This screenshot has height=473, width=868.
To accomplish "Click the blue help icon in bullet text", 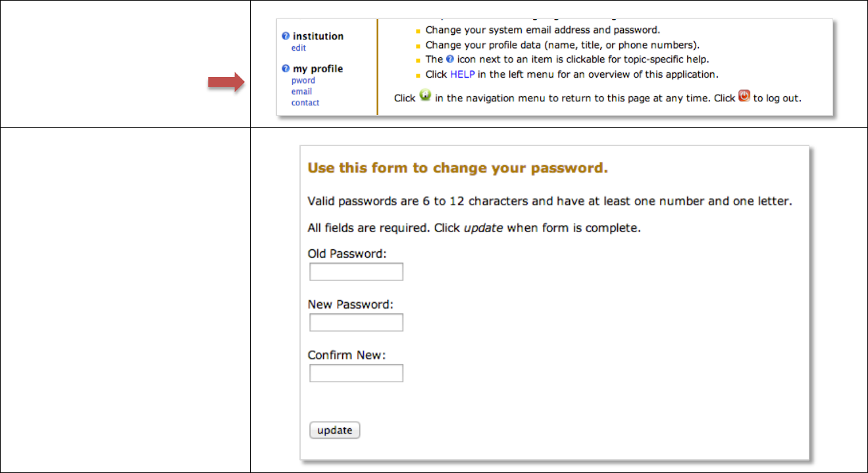I will 449,59.
